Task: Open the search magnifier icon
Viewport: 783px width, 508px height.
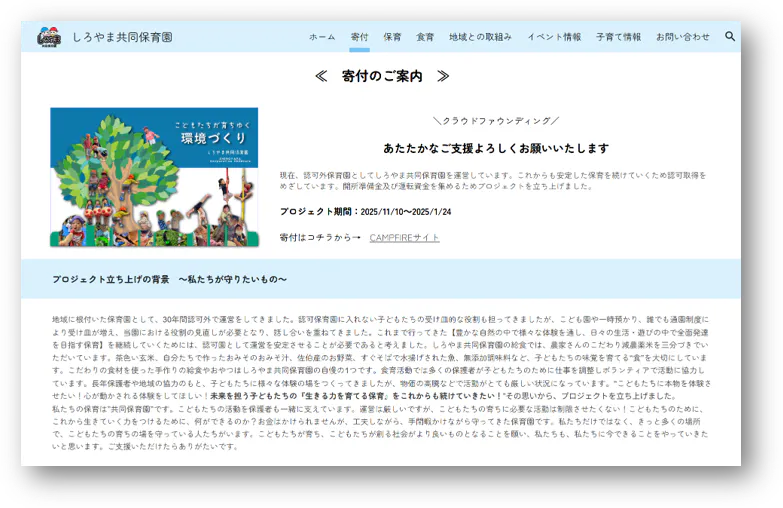Action: (730, 36)
